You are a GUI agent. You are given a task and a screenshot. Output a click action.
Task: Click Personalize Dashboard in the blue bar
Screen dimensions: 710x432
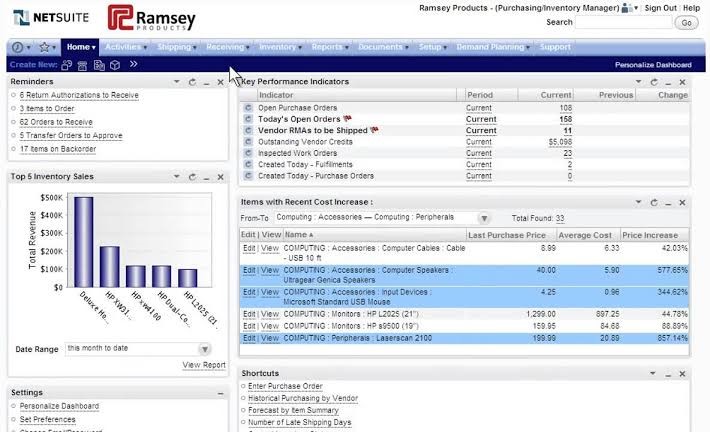coord(653,65)
